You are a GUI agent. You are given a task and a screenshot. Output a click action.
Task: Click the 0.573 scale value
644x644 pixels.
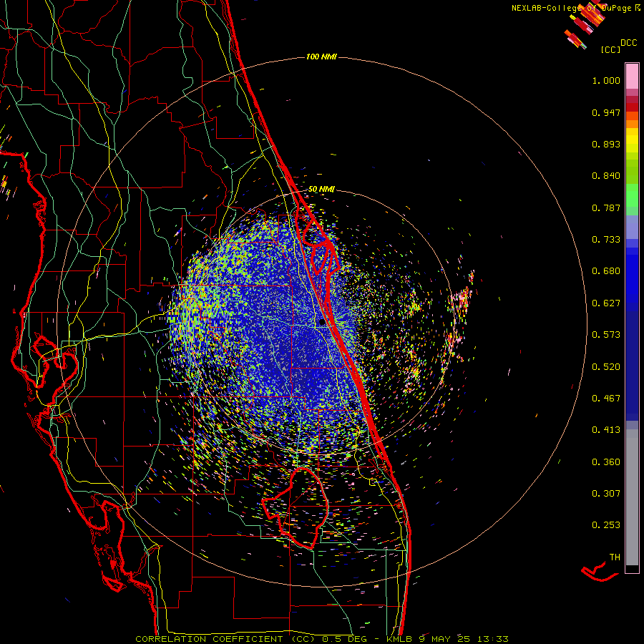606,335
